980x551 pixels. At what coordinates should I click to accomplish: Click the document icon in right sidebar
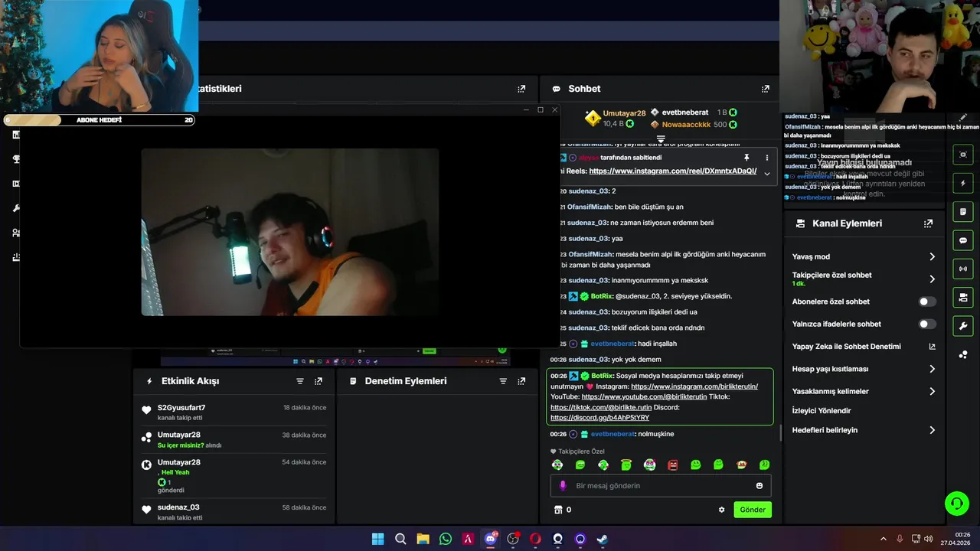click(x=963, y=212)
